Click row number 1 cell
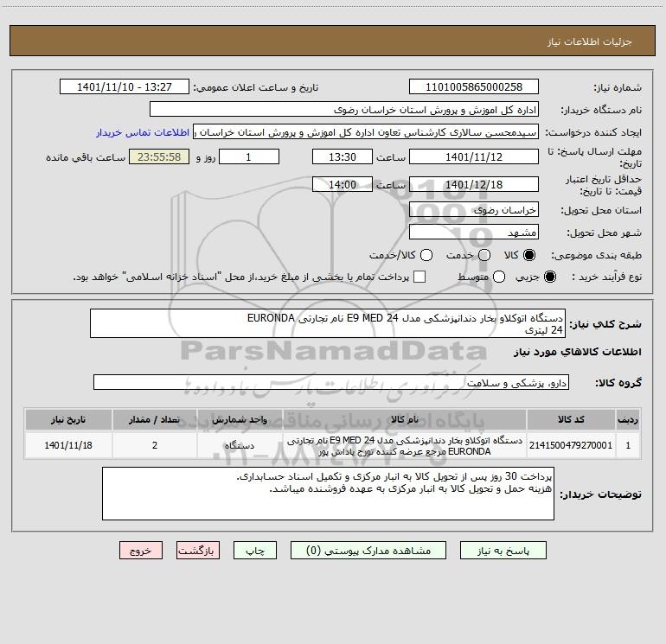 point(628,445)
